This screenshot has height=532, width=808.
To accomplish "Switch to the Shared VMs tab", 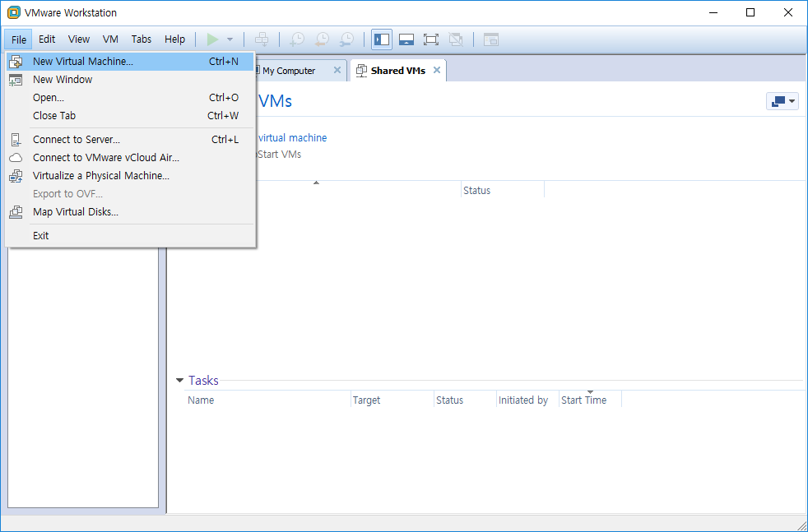I will tap(397, 71).
